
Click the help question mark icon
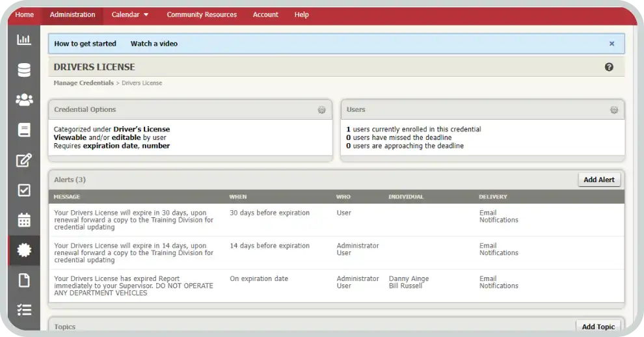(x=609, y=67)
